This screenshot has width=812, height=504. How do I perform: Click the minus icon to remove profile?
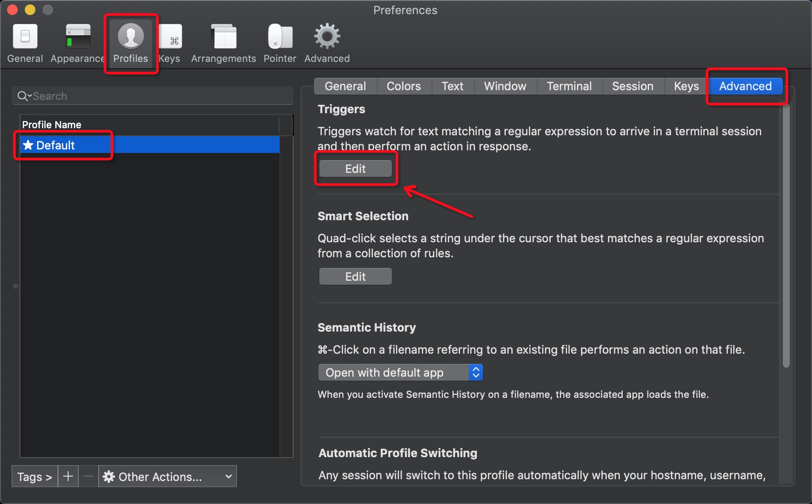pyautogui.click(x=88, y=476)
